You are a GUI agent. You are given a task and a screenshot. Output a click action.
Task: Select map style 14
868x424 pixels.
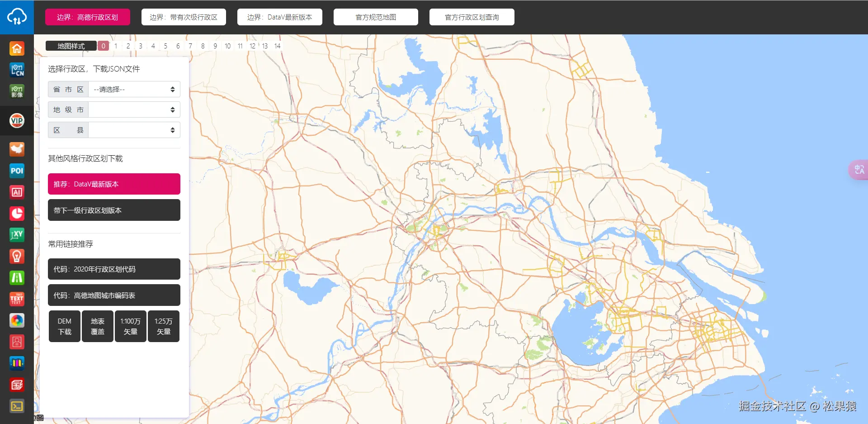coord(277,46)
